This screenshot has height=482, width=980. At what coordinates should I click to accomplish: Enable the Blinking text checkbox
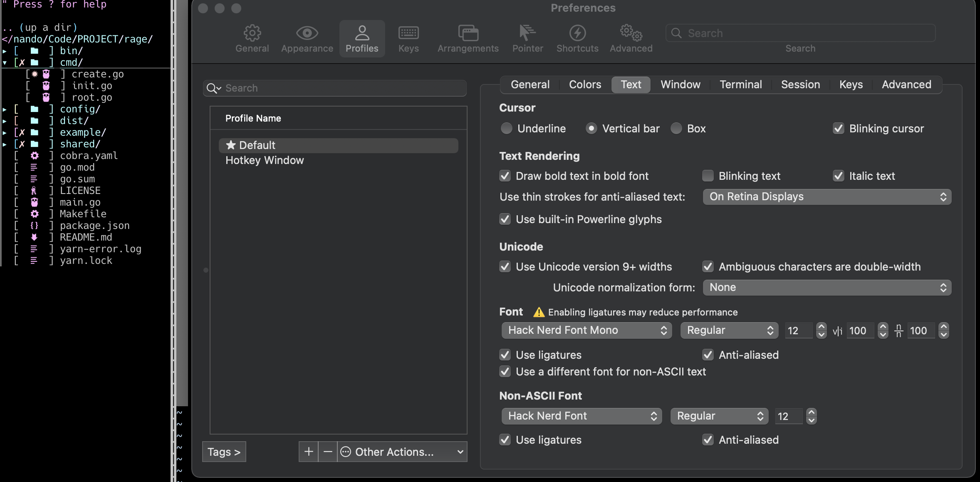click(708, 176)
